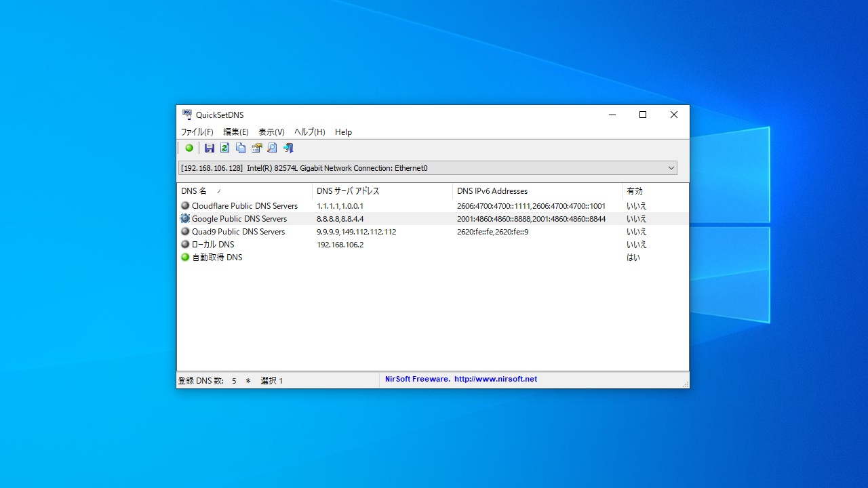Open the 表示(V) menu

(271, 132)
